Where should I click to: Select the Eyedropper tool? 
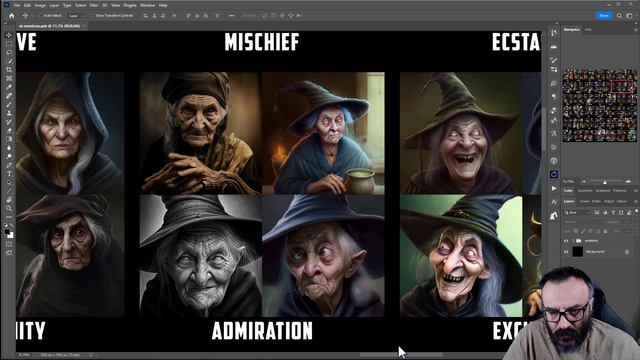pyautogui.click(x=9, y=87)
